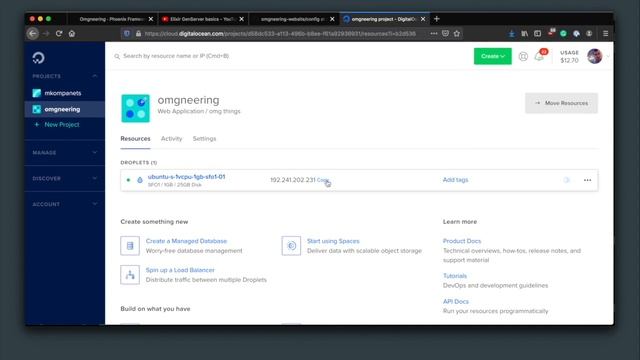Click the search magnifier icon

point(117,56)
